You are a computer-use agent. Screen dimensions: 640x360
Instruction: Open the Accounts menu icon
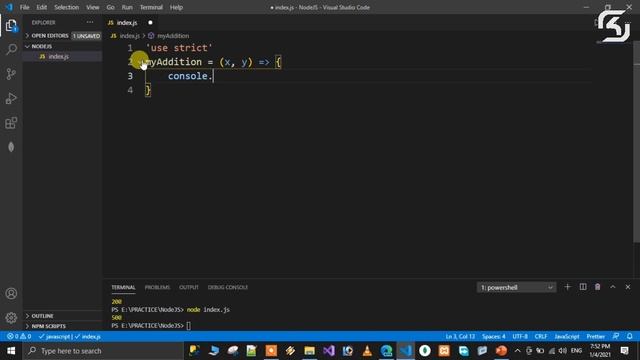11,293
